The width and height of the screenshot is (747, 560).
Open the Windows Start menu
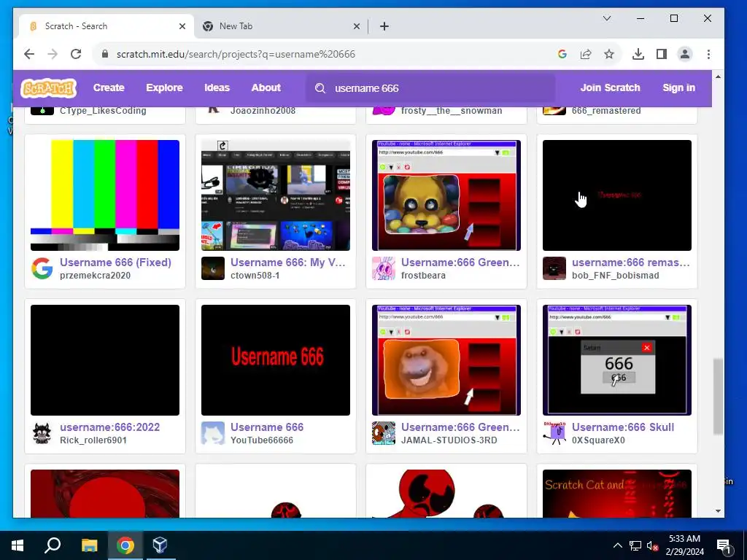click(x=18, y=545)
